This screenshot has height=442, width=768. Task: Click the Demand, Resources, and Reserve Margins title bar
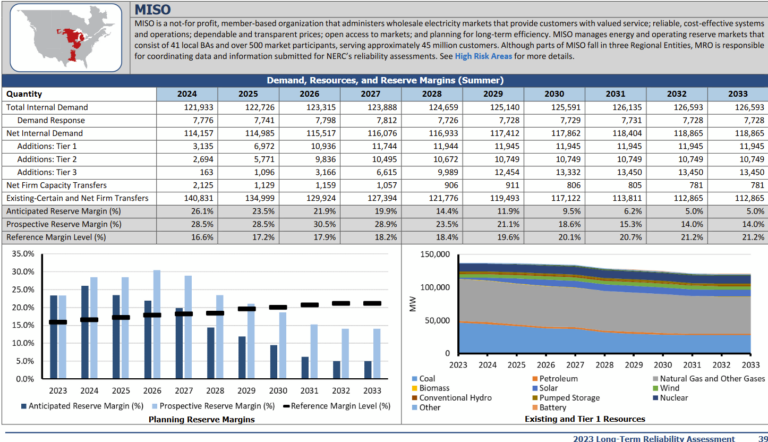click(384, 79)
